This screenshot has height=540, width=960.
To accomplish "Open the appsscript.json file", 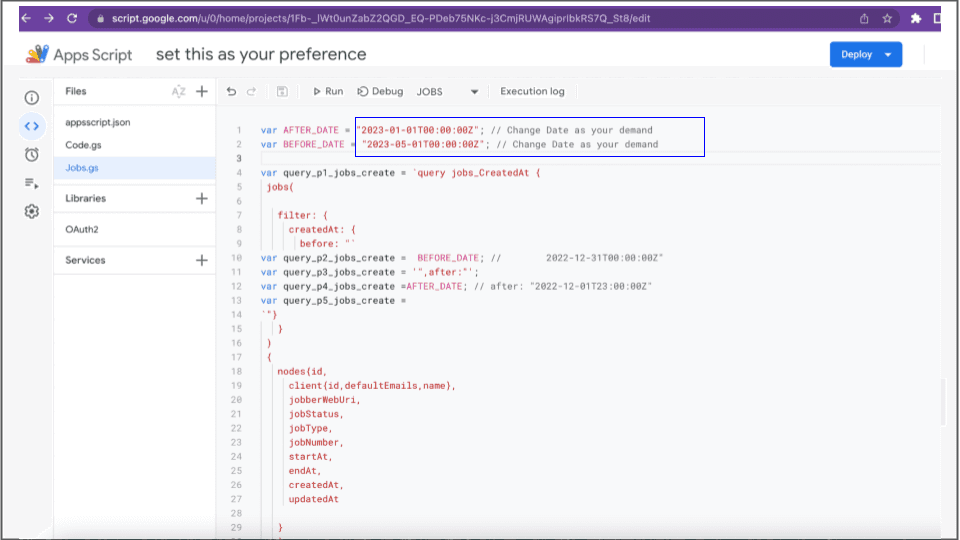I will 98,122.
